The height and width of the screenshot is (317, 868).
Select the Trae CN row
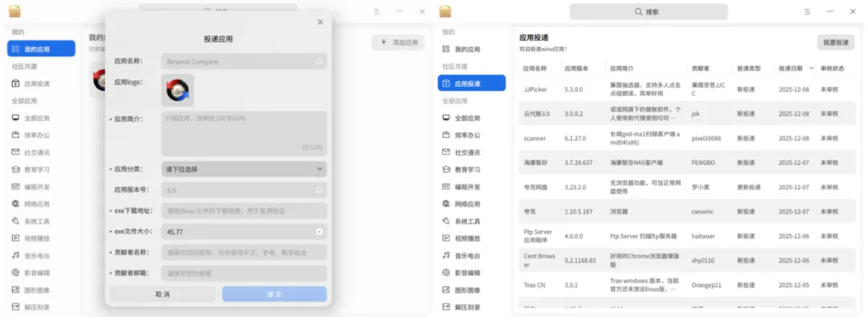point(686,285)
